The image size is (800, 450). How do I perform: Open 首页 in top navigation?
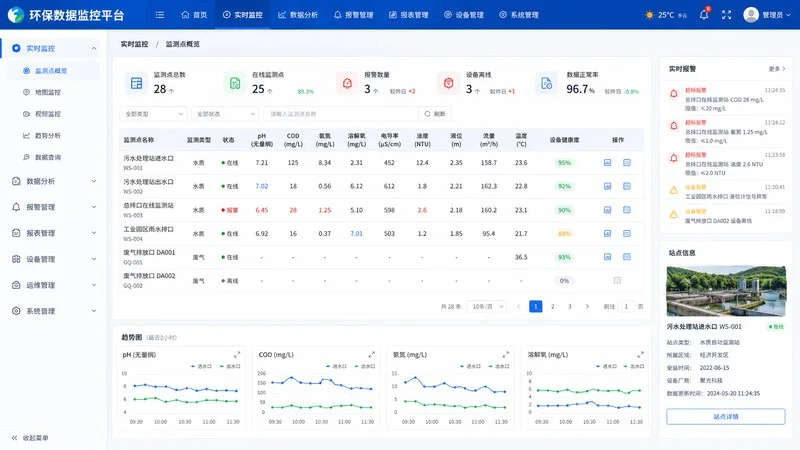click(194, 15)
